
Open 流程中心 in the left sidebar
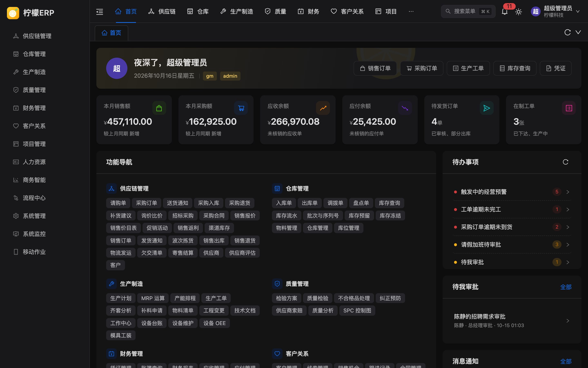tap(45, 198)
